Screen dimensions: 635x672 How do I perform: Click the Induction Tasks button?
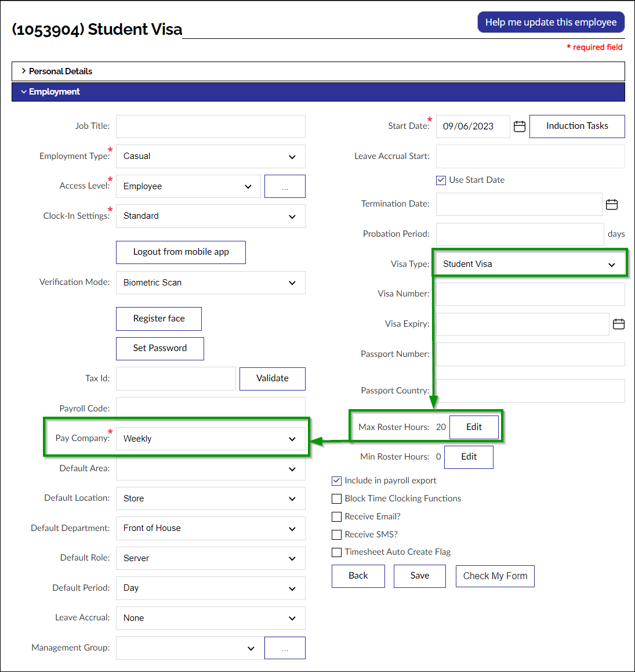(577, 127)
